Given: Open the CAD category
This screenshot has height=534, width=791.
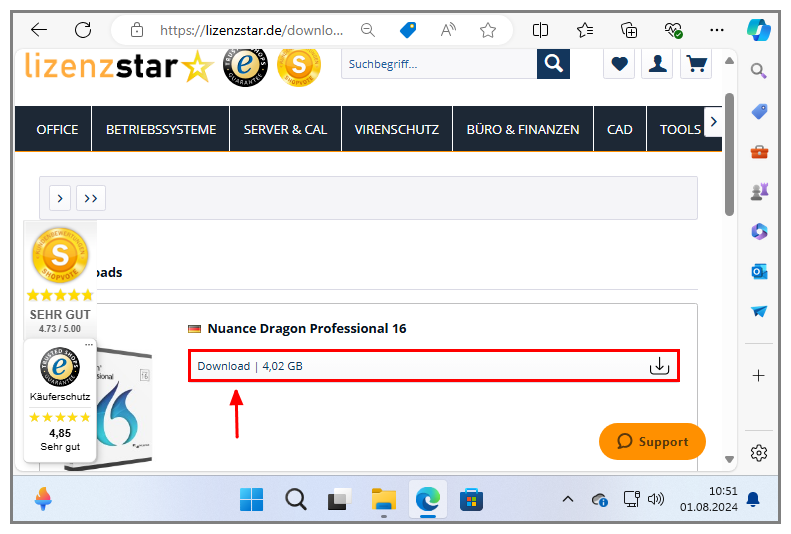Looking at the screenshot, I should [x=620, y=129].
